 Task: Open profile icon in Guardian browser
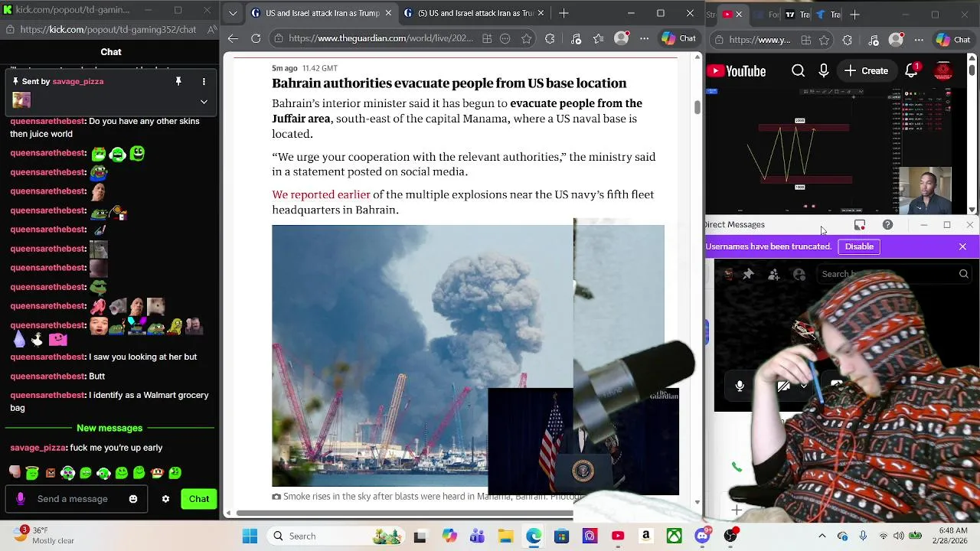[621, 38]
